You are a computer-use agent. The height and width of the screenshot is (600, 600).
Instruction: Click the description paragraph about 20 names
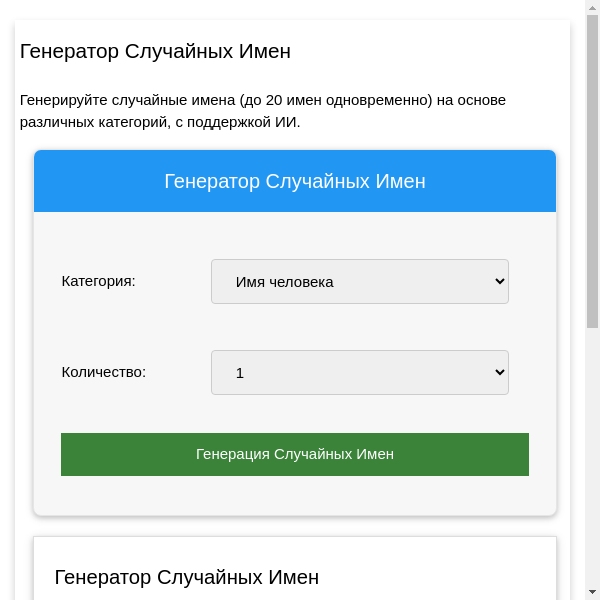click(262, 100)
